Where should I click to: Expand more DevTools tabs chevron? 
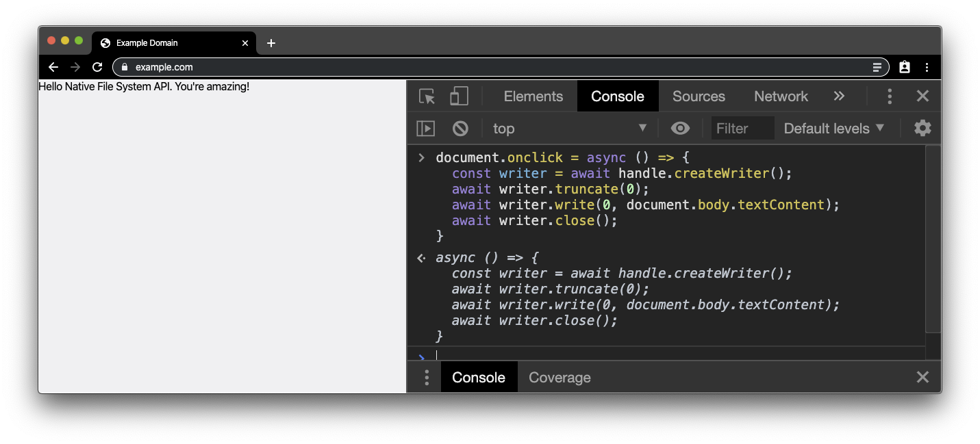(x=839, y=96)
